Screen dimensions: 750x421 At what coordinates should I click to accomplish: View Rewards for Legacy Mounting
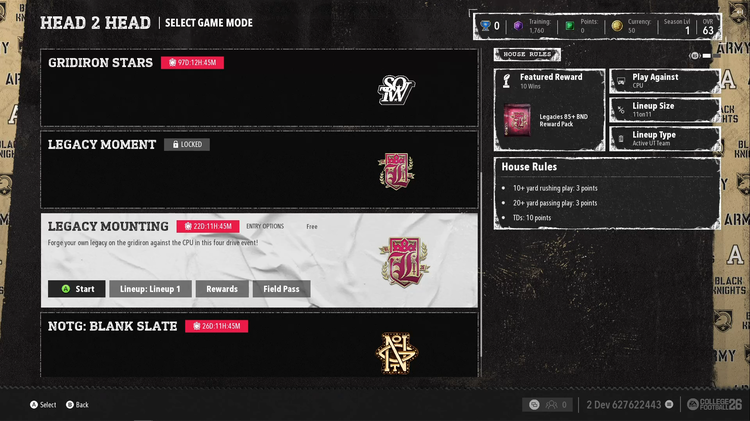(222, 289)
